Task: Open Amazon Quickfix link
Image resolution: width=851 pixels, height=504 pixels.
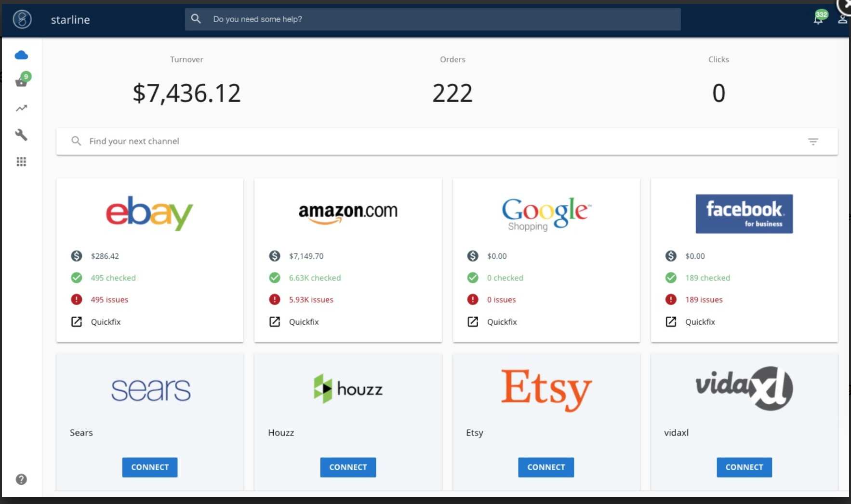Action: (x=304, y=322)
